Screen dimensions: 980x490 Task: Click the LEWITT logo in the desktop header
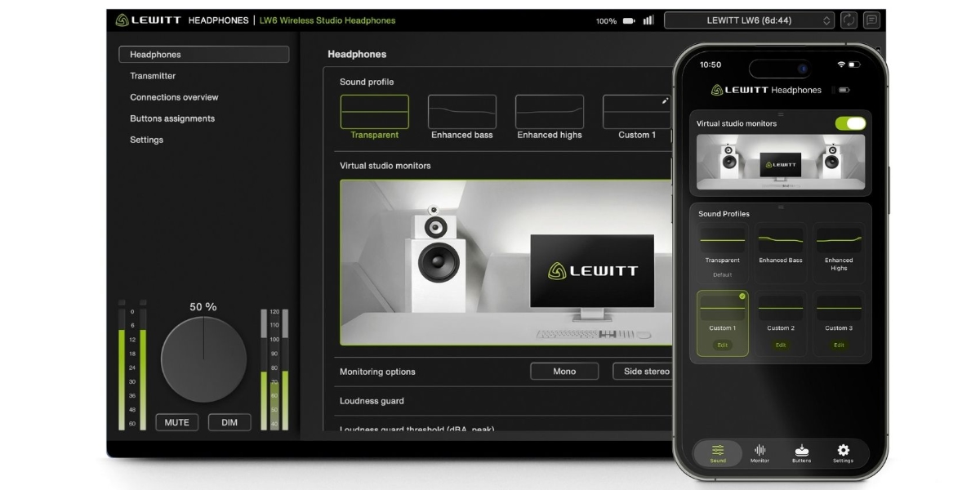coord(149,20)
